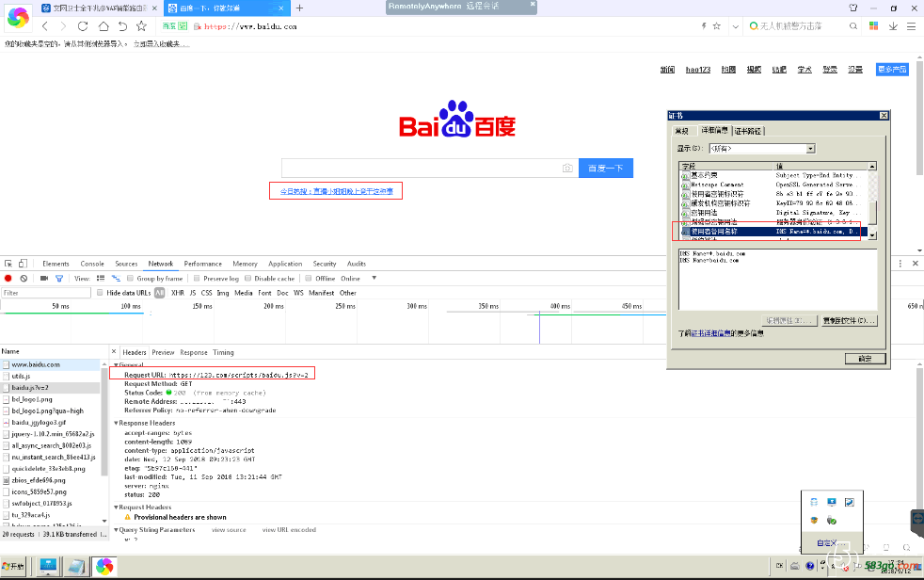The width and height of the screenshot is (924, 580).
Task: Toggle the blue filter funnel icon
Action: 59,278
